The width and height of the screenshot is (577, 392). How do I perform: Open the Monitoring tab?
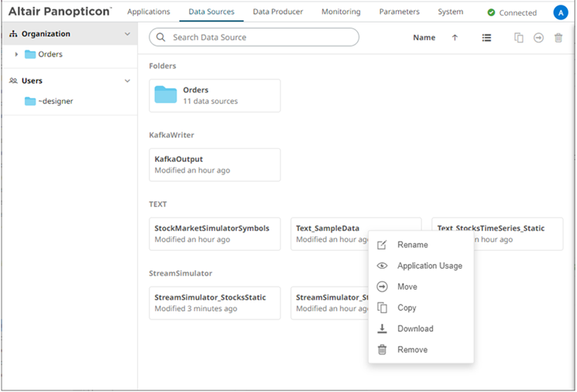[x=341, y=12]
